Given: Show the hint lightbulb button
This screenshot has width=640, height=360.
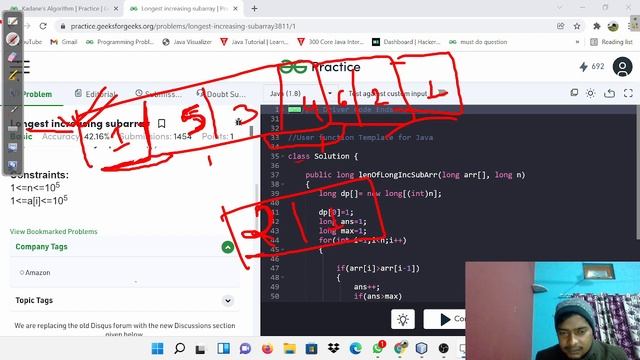Looking at the screenshot, I should tap(403, 319).
